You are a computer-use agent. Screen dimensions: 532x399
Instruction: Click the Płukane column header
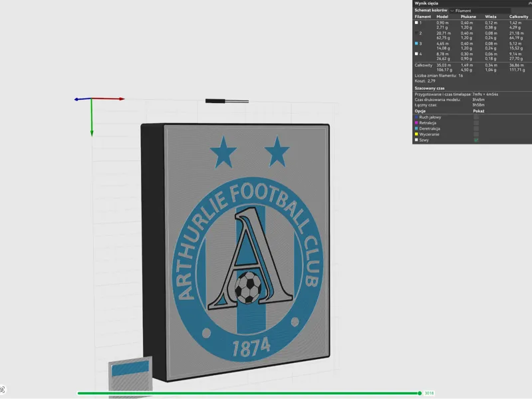(x=468, y=17)
